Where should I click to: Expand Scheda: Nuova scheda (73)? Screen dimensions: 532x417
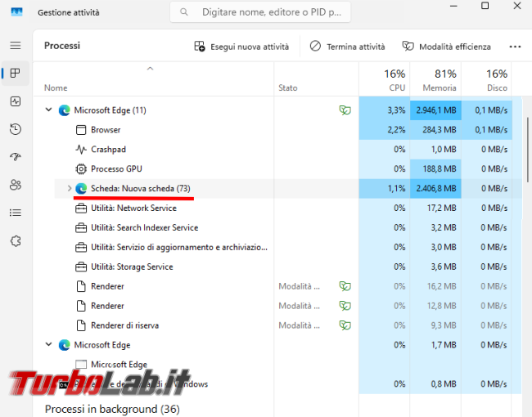[x=69, y=188]
